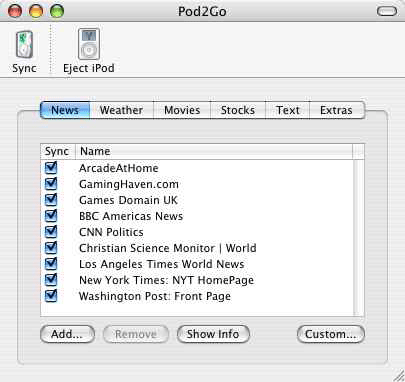Click the green zoom window button
405x382 pixels.
57,11
